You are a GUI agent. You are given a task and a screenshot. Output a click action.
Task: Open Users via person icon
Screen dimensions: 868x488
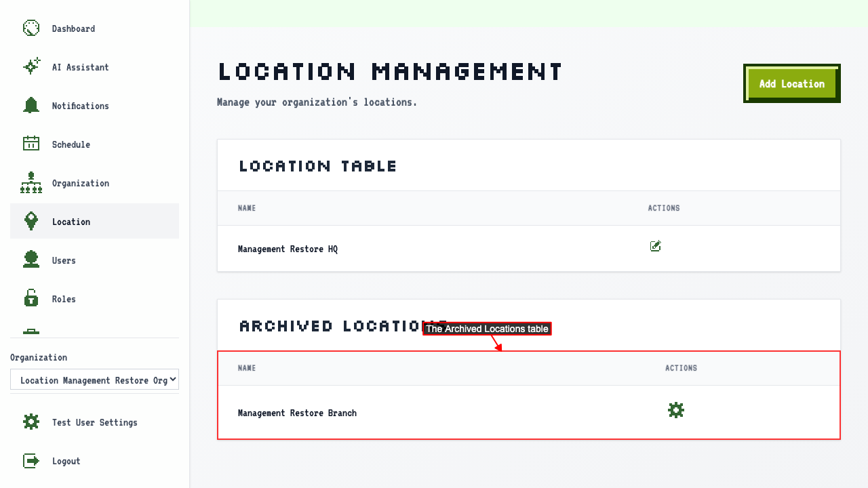(31, 260)
